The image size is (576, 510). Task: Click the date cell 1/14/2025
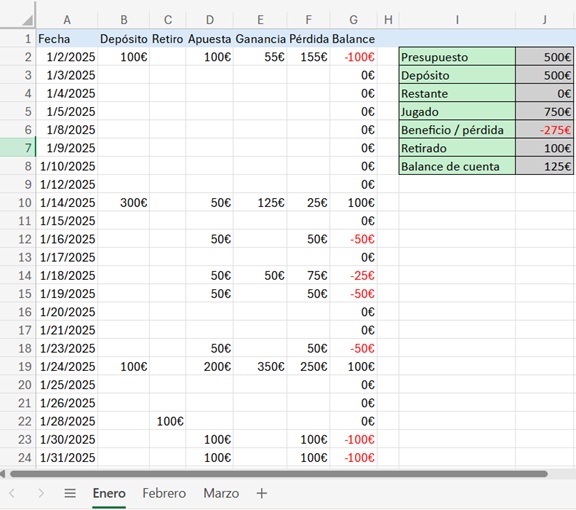pos(67,202)
